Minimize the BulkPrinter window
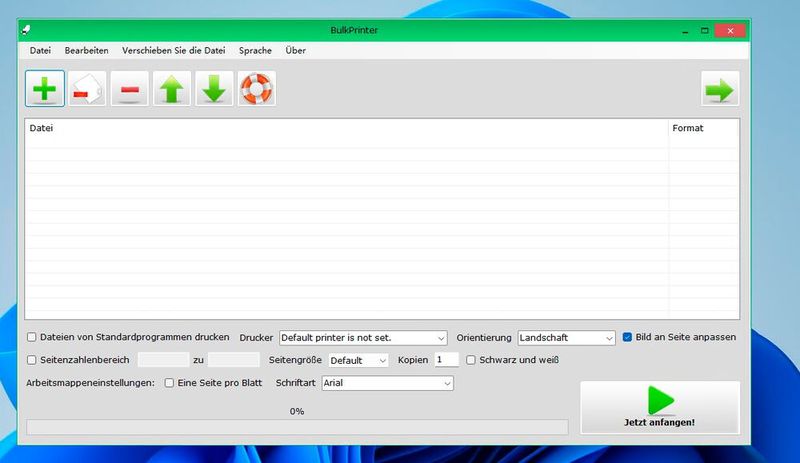The image size is (800, 463). 685,31
